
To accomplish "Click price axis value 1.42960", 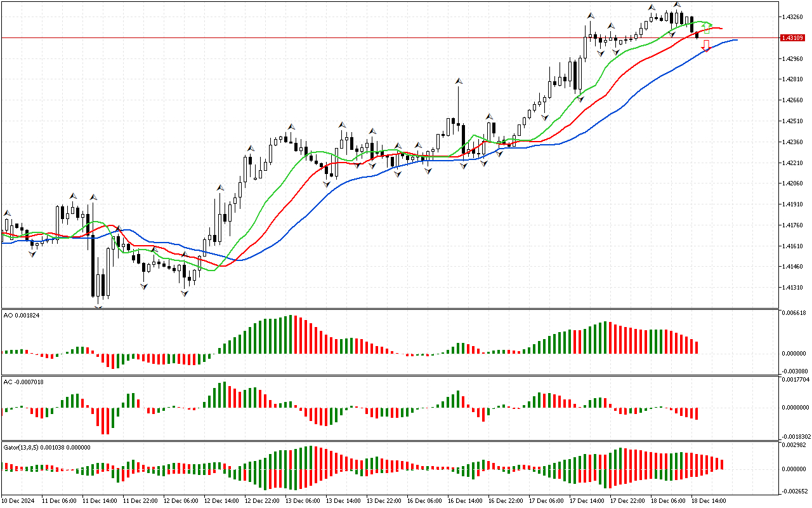I will [793, 59].
